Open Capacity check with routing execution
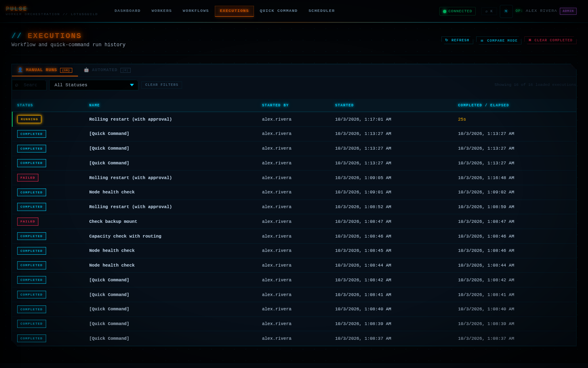 (x=294, y=236)
